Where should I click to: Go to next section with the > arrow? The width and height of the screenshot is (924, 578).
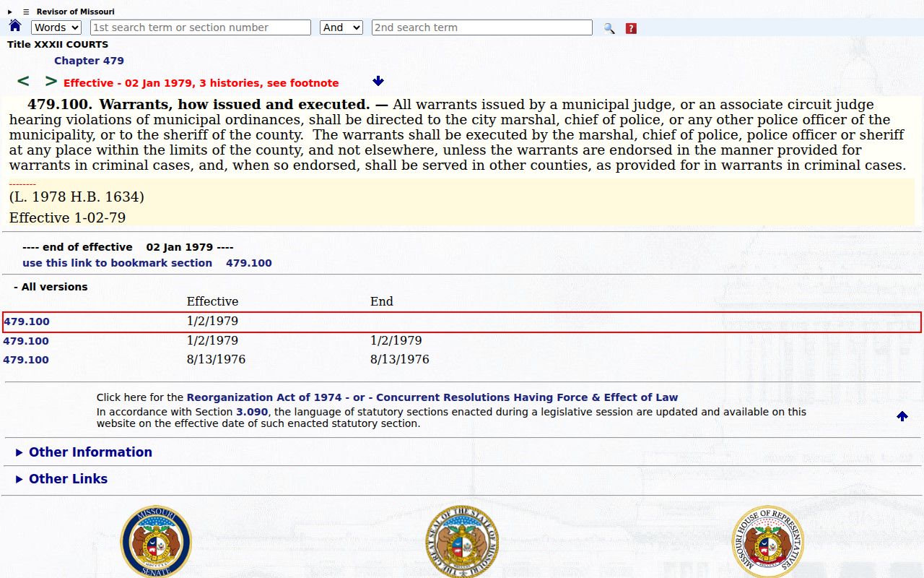pos(51,81)
